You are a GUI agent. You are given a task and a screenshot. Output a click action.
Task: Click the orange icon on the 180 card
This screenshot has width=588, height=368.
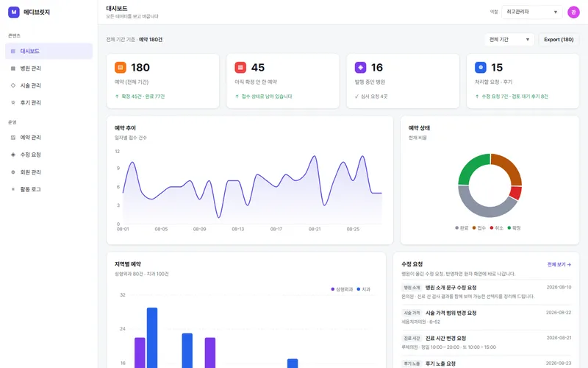121,68
